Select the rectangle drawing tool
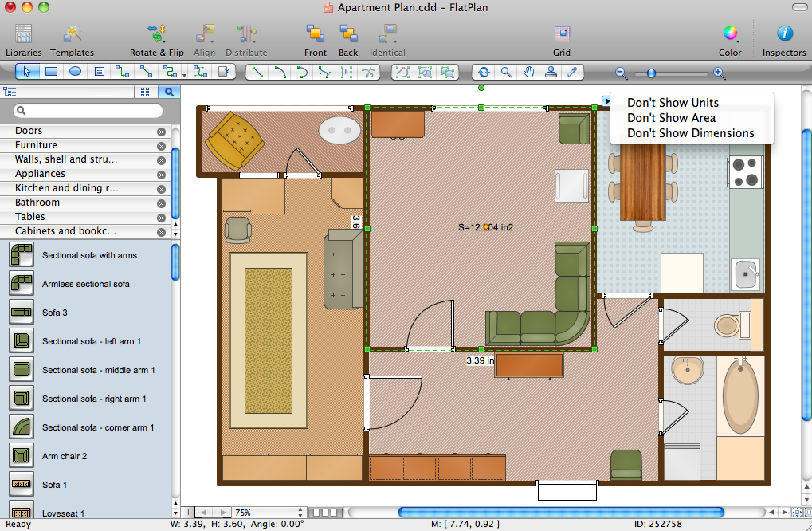This screenshot has width=812, height=531. (51, 72)
